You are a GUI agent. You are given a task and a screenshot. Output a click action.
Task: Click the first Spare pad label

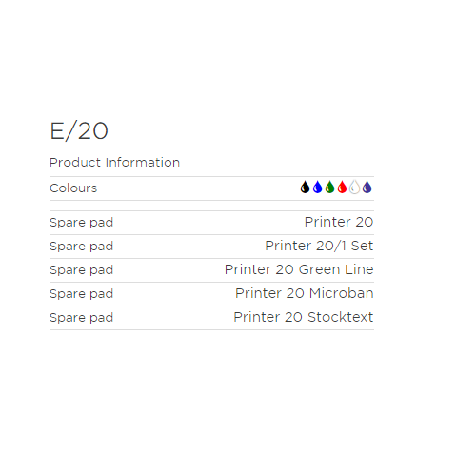[82, 223]
